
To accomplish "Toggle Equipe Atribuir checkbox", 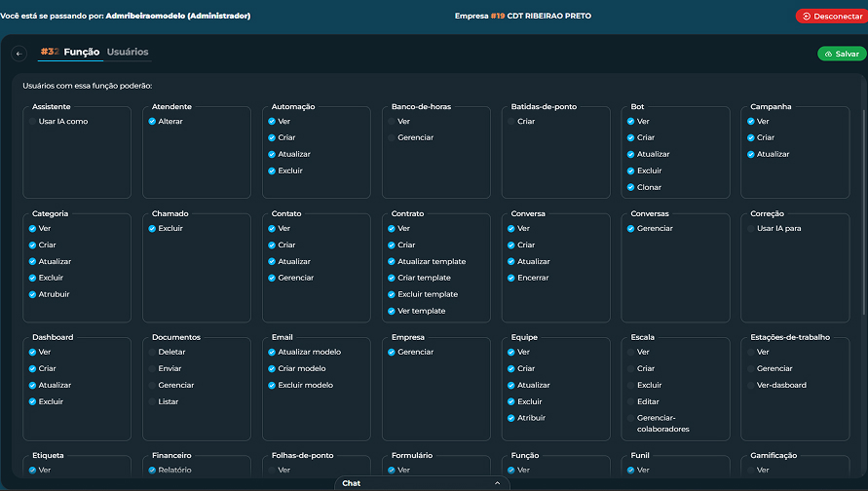I will 510,418.
